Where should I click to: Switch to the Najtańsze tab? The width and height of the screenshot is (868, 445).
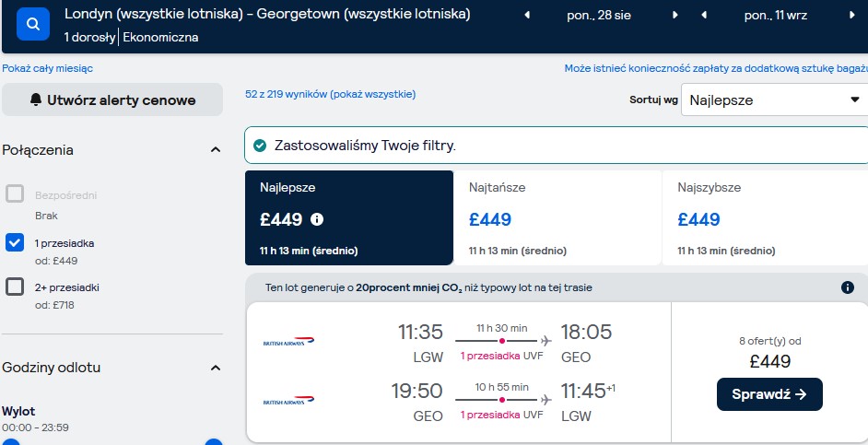point(557,218)
